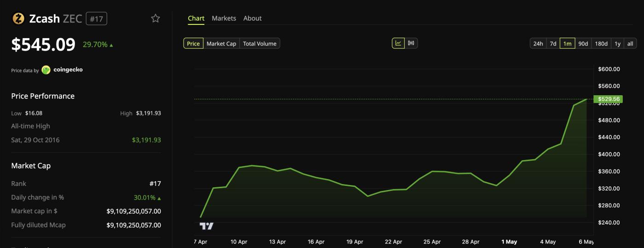Set chart range to 1y
The height and width of the screenshot is (248, 644).
click(x=618, y=44)
